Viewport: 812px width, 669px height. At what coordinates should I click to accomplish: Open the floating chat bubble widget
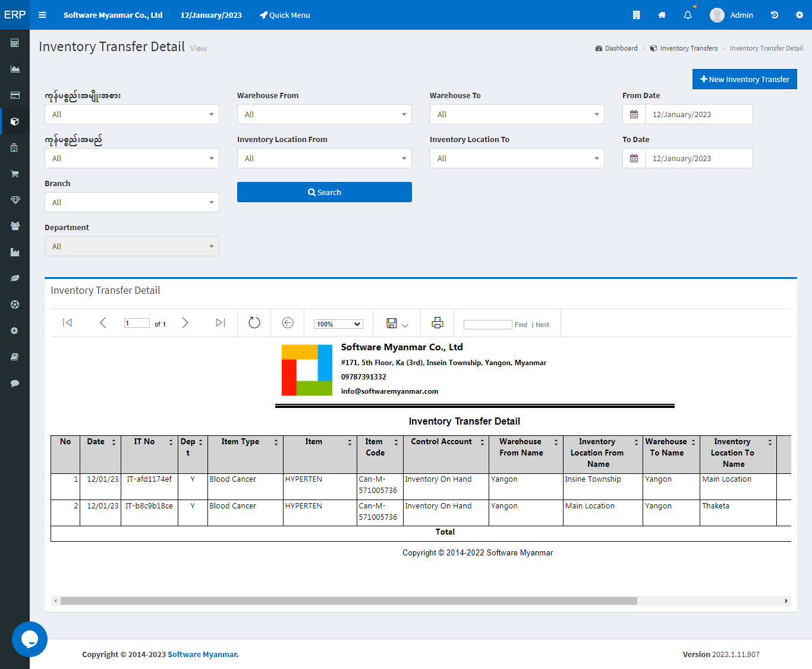click(30, 639)
